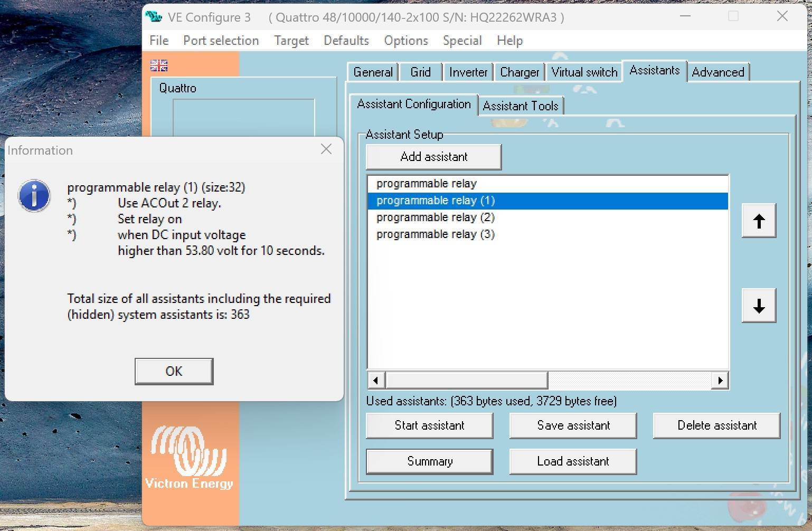Click the Quattro device panel label

(x=177, y=88)
